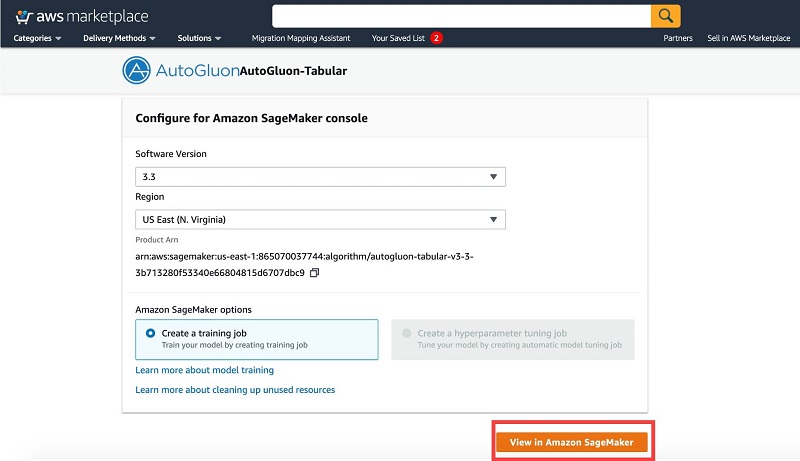Expand the Solutions menu

point(199,38)
